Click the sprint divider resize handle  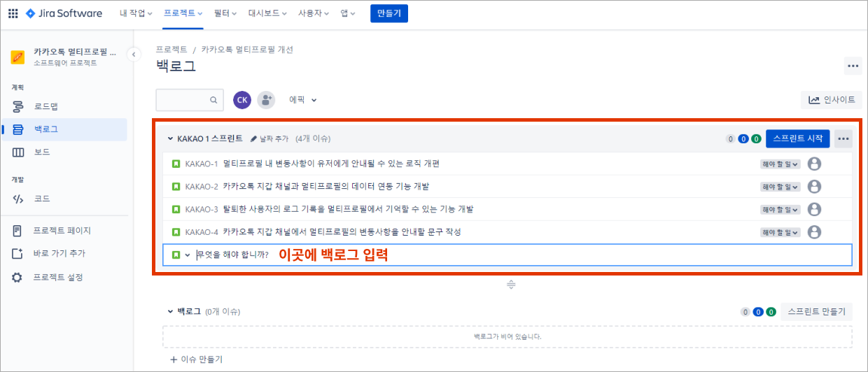point(511,285)
